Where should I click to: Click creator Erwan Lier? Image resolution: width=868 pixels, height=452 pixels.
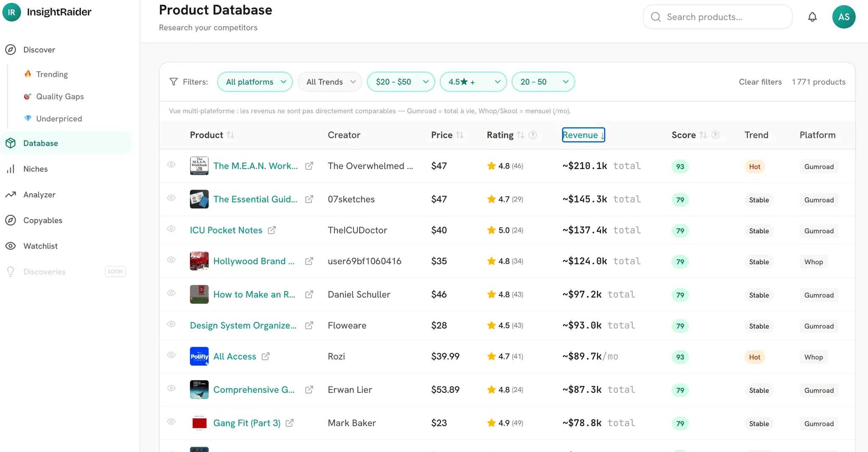tap(350, 390)
